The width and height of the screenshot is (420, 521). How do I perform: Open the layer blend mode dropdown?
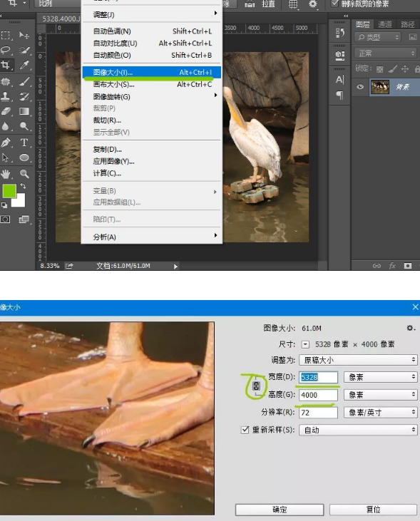(x=385, y=53)
